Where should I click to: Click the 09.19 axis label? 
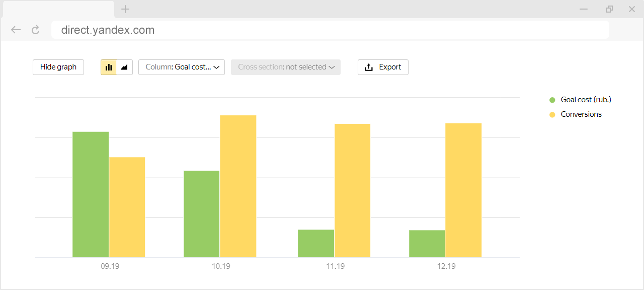pyautogui.click(x=110, y=266)
